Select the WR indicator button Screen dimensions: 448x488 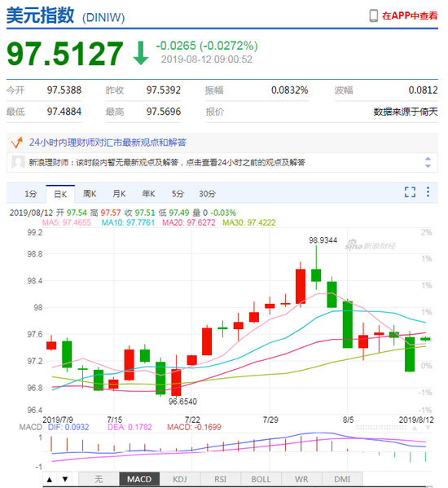301,479
